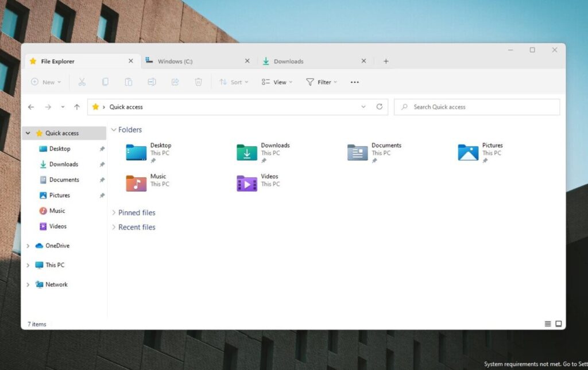
Task: Click the See more ellipsis icon
Action: 354,82
